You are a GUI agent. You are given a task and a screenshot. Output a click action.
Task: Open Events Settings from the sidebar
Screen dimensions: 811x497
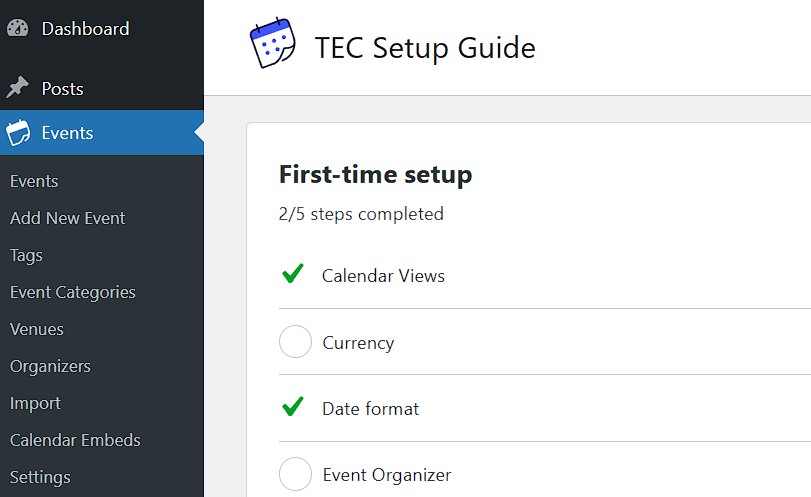click(x=40, y=477)
